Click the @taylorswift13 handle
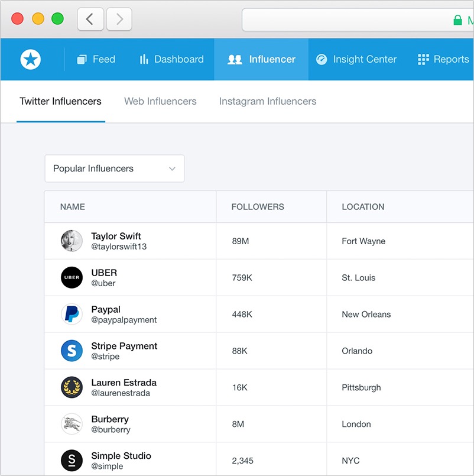 point(119,247)
